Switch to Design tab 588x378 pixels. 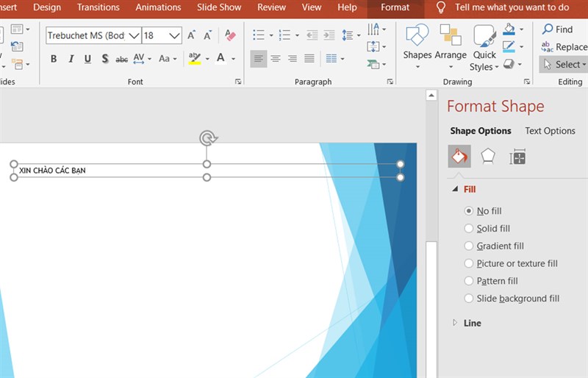click(x=47, y=7)
